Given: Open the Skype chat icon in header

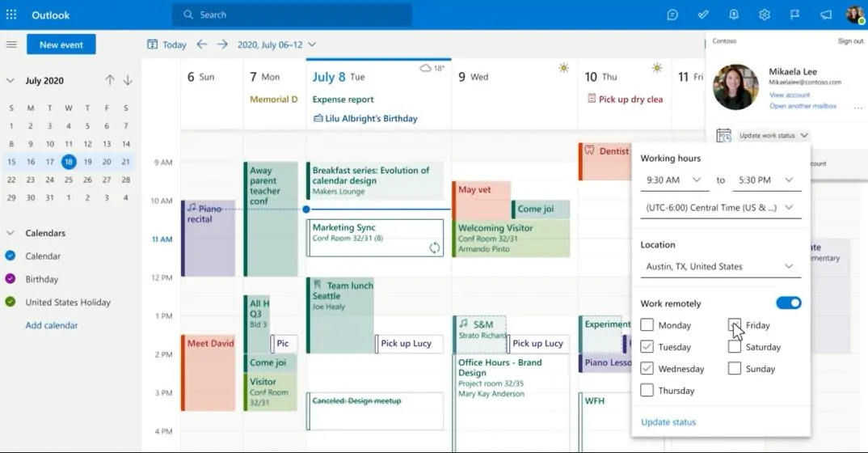Looking at the screenshot, I should 672,15.
